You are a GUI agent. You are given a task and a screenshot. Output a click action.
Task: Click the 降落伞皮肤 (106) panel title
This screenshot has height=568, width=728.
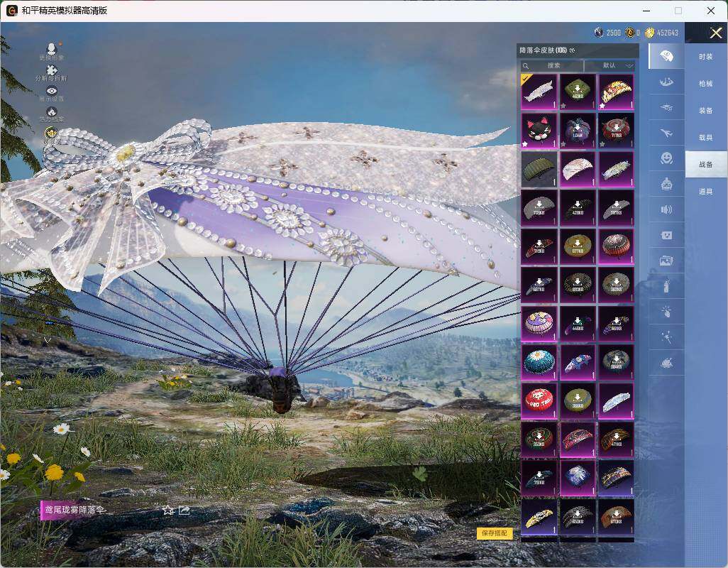[x=544, y=50]
